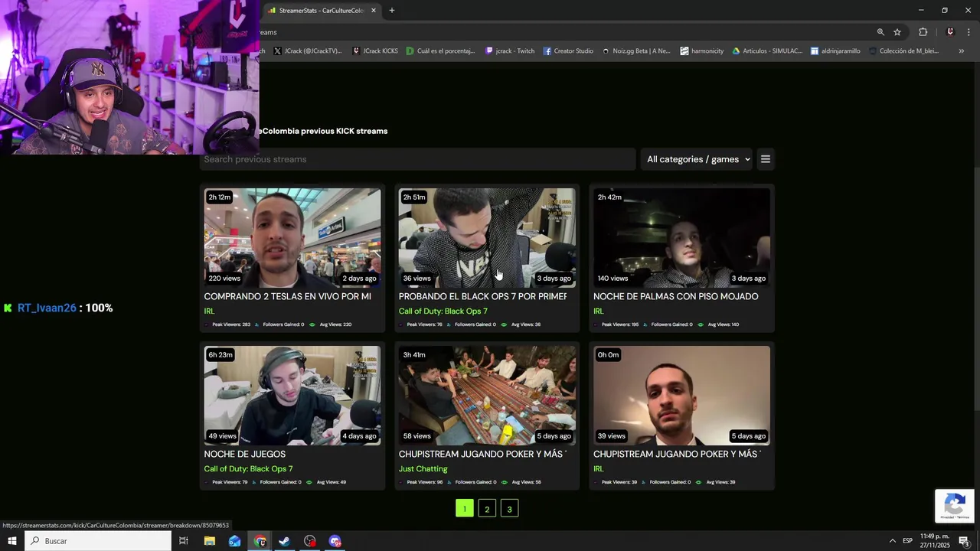
Task: Click PROBANDO EL BLACK OPS 7 title
Action: (482, 296)
